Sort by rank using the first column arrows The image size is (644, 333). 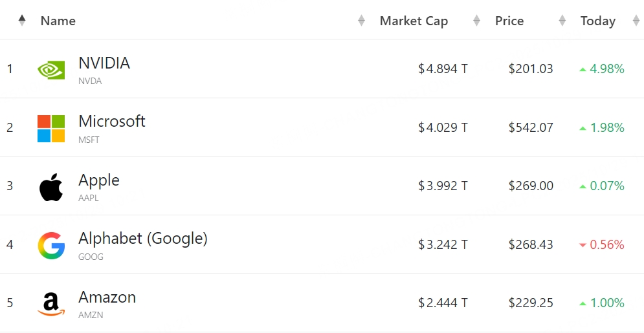coord(22,21)
